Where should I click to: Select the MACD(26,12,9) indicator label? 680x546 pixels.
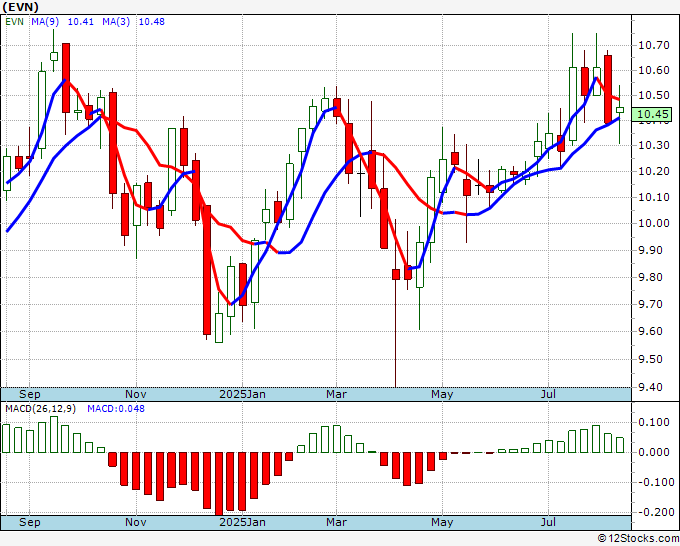click(41, 409)
